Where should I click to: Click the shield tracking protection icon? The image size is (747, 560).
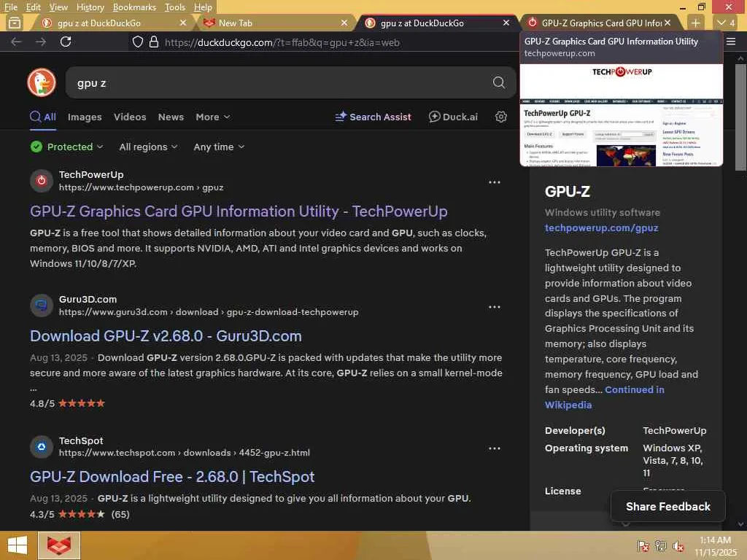pyautogui.click(x=138, y=42)
